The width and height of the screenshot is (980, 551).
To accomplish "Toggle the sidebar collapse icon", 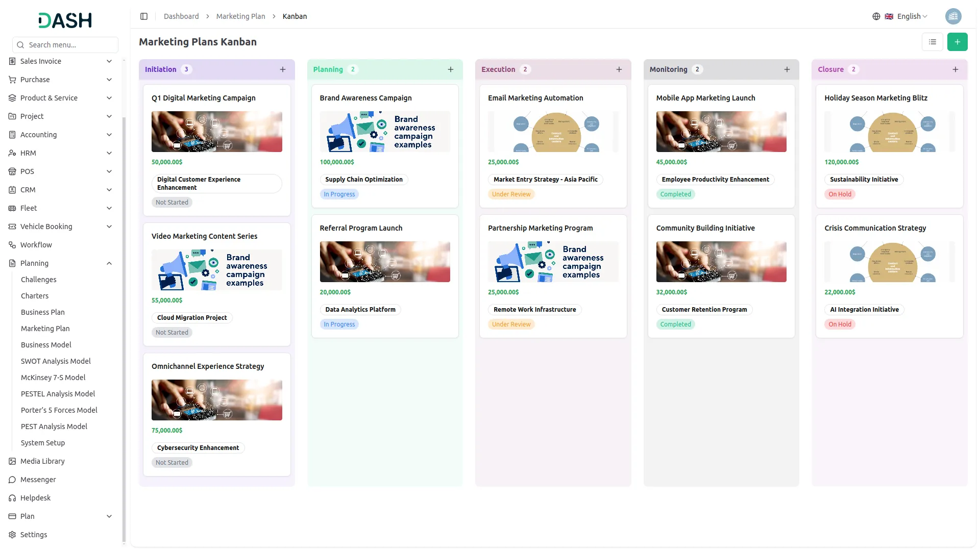I will pos(144,16).
